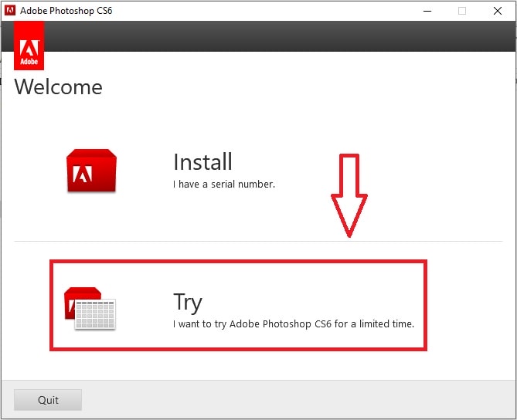
Task: Close the Adobe Photoshop CS6 installer window
Action: (x=498, y=11)
